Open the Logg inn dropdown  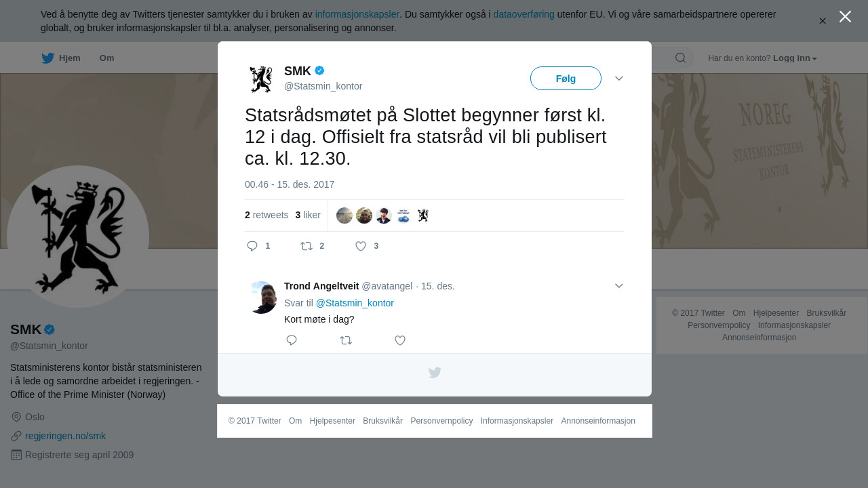(795, 58)
